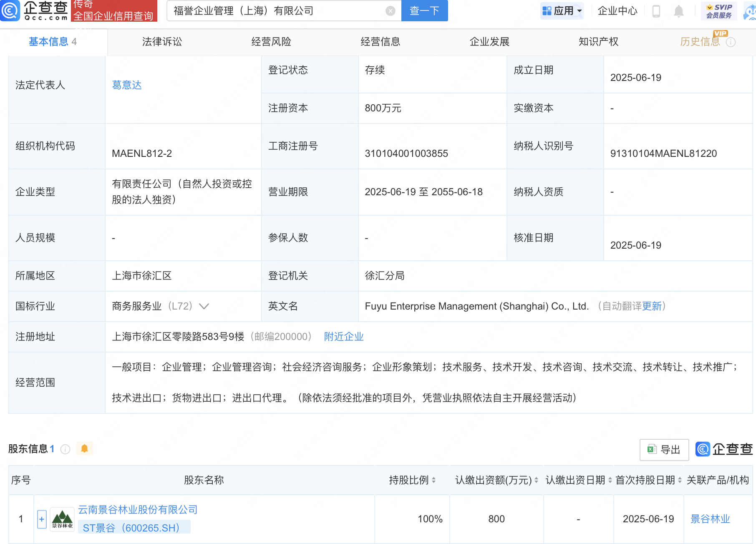Switch to 基本信息 tab
756x544 pixels.
pyautogui.click(x=53, y=42)
